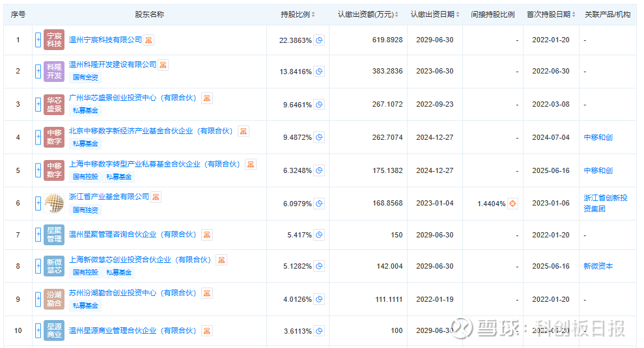This screenshot has height=348, width=644.
Task: Expand row for 上海中移数字转型产业私募基金
Action: 38,170
